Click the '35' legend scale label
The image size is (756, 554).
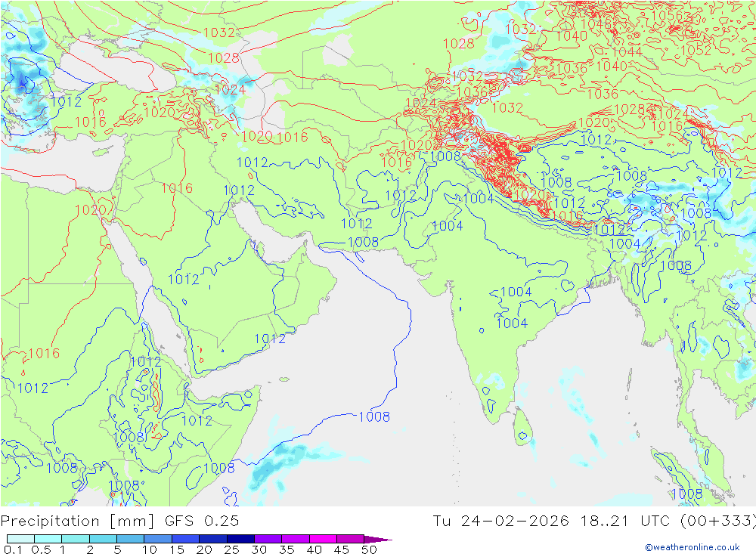pyautogui.click(x=287, y=549)
